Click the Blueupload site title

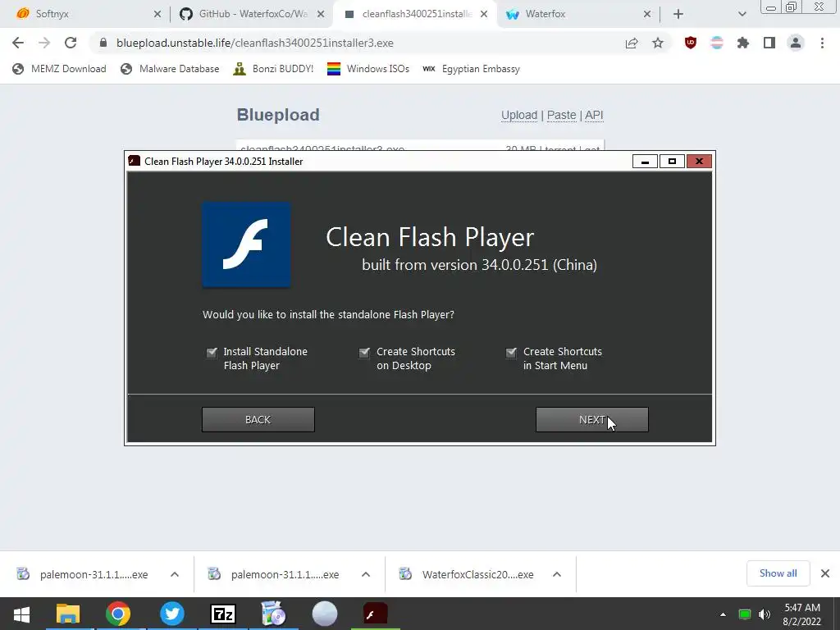tap(278, 115)
